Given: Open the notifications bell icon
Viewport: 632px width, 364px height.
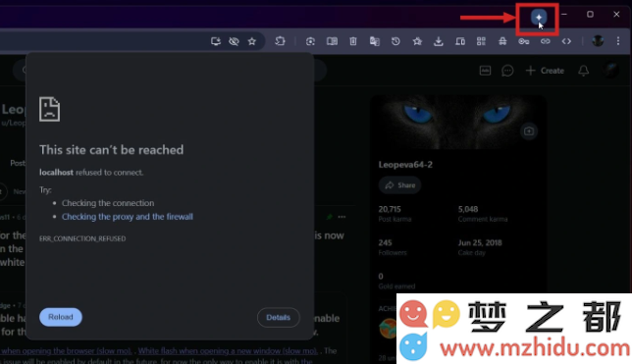Looking at the screenshot, I should point(583,71).
